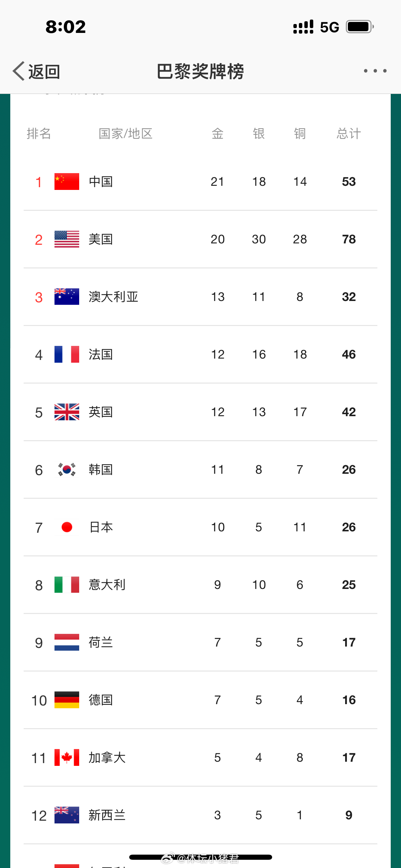Select the 银 silver column header
This screenshot has width=401, height=868.
259,134
